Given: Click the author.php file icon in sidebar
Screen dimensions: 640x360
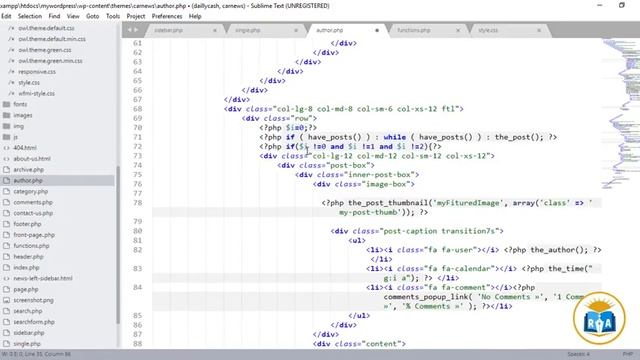Looking at the screenshot, I should click(7, 180).
